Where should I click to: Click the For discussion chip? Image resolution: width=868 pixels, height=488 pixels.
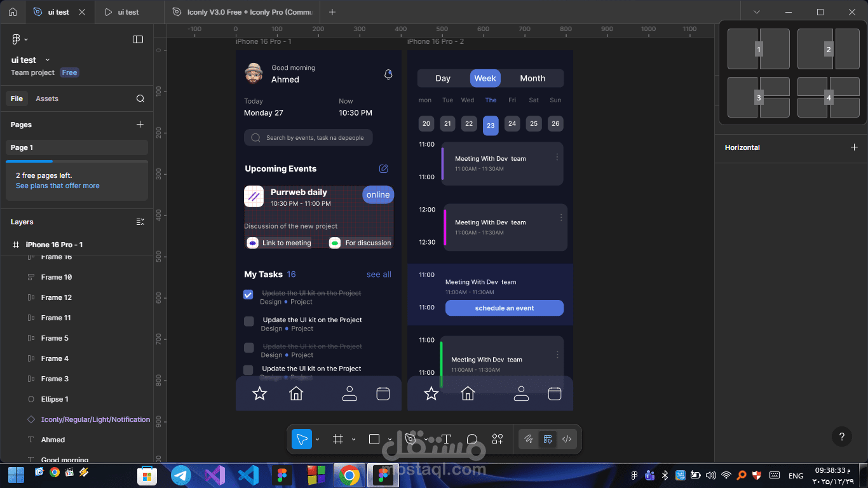(361, 243)
